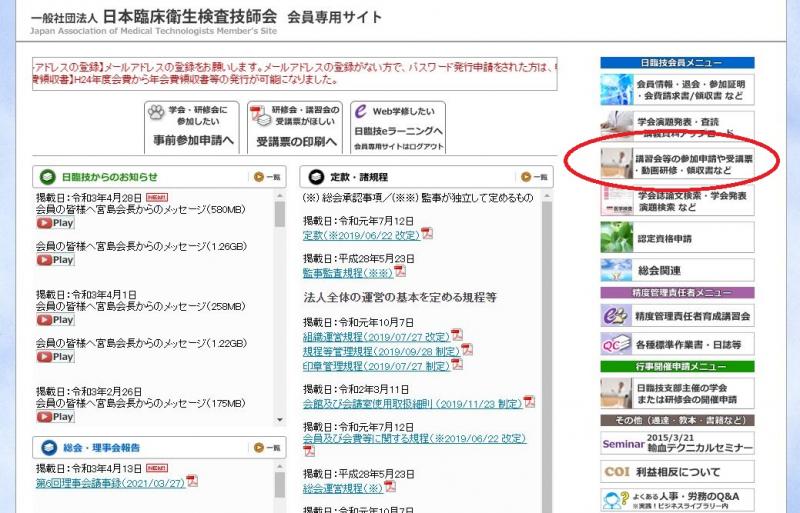Click the PDF icon next to 印章管理規程
Image resolution: width=800 pixels, height=513 pixels.
coord(457,365)
